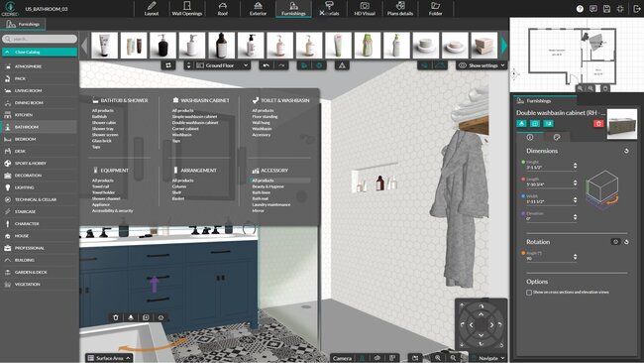644x363 pixels.
Task: Select the Living Room catalog category
Action: [40, 90]
